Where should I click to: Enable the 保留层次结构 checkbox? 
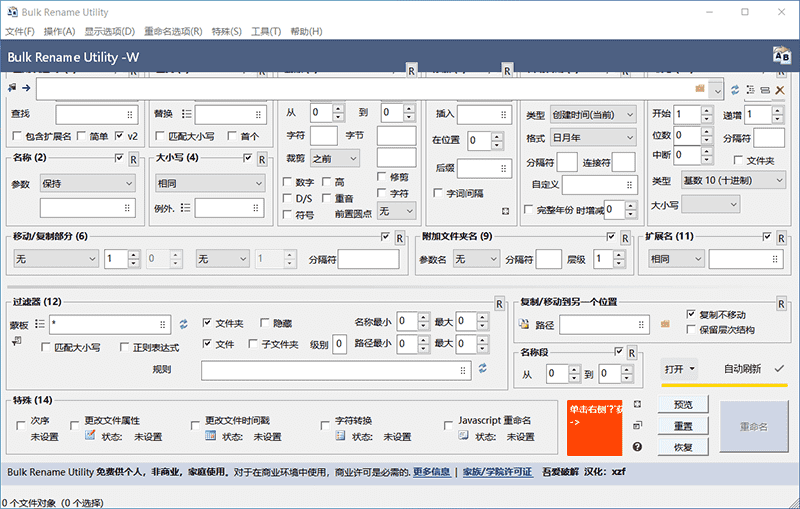coord(691,329)
